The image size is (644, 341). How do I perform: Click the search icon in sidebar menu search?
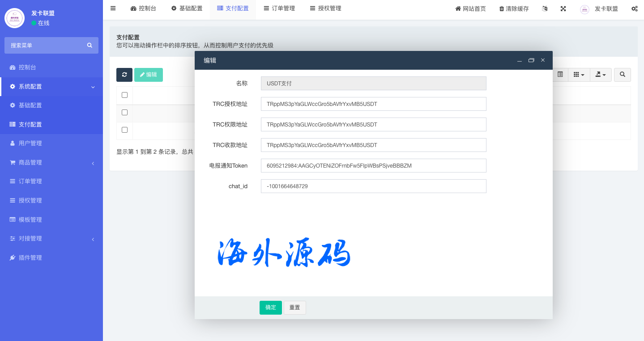click(90, 45)
